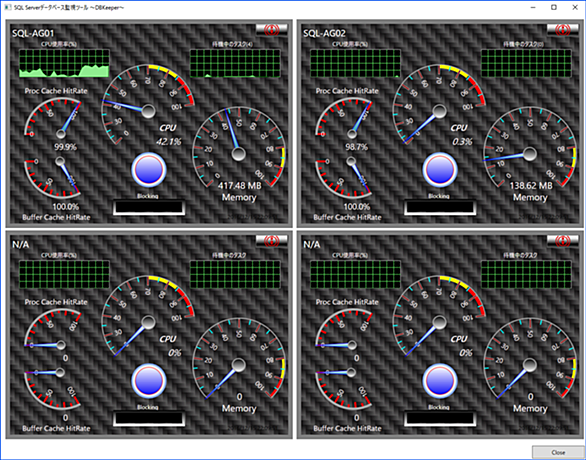Click the red connect icon on SQL-AG01 panel
586x460 pixels.
click(x=272, y=30)
